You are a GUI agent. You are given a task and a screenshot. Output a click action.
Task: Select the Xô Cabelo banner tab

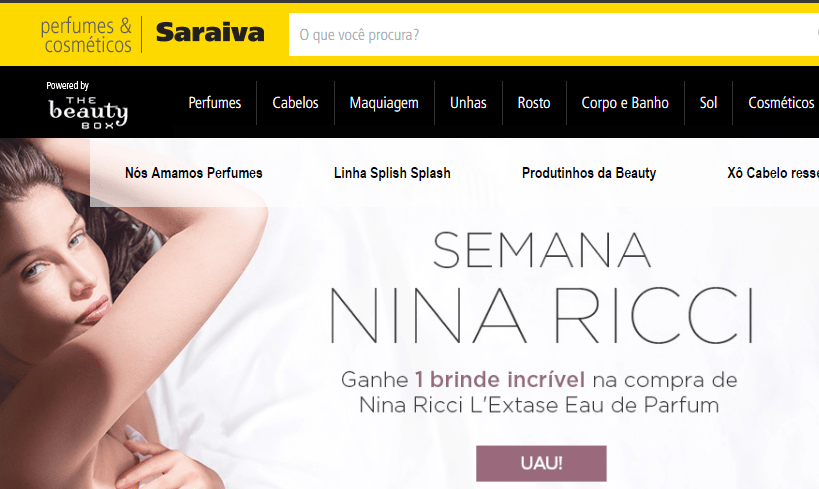[x=773, y=173]
